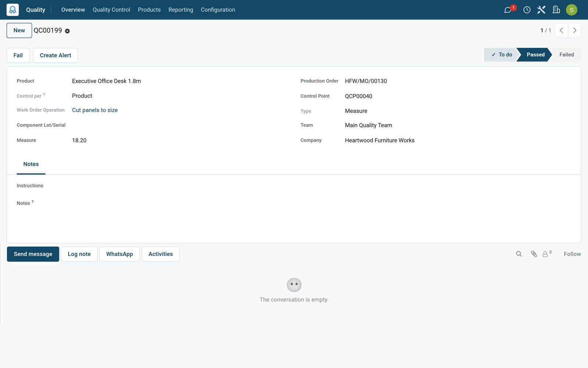Open the user avatar menu
588x368 pixels.
tap(571, 10)
